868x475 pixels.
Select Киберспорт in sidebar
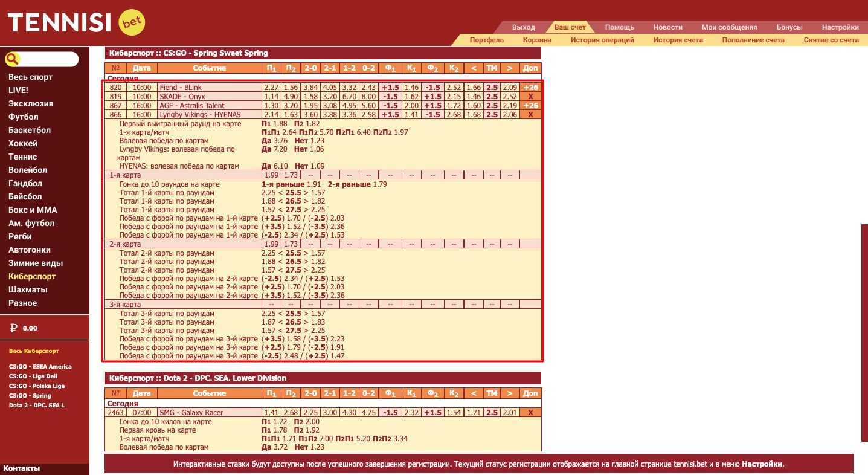(32, 276)
